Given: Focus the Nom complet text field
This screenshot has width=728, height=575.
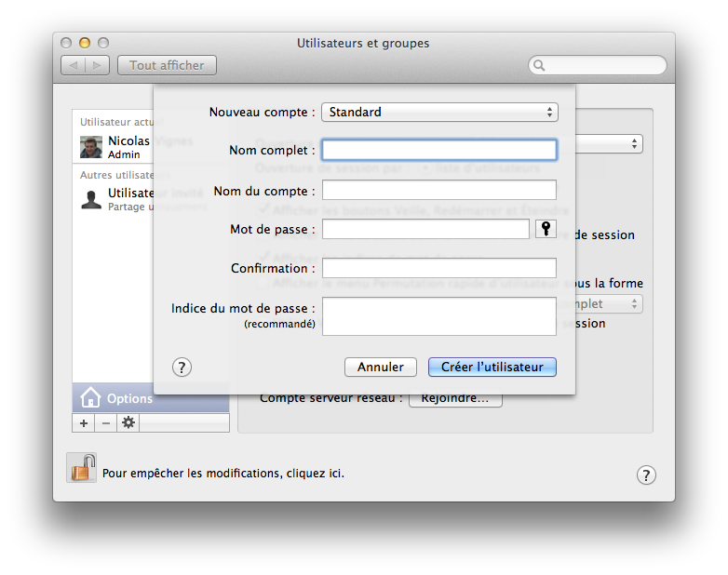Looking at the screenshot, I should coord(439,150).
